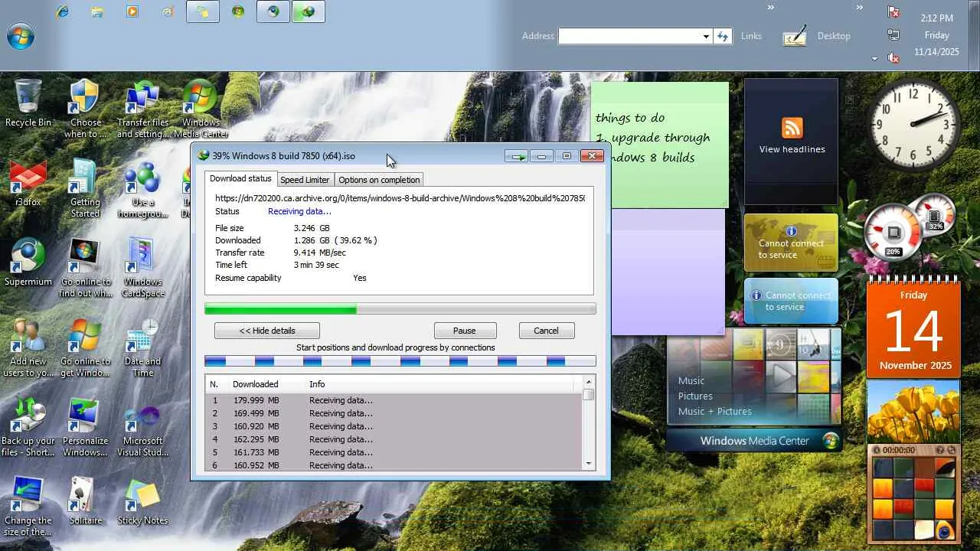Open Windows Explorer from the taskbar

pos(97,11)
